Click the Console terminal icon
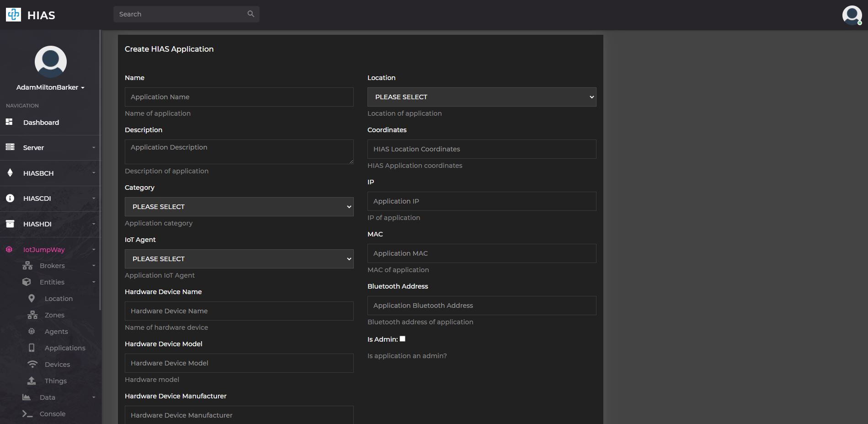Screen dimensions: 868x424 click(27, 413)
